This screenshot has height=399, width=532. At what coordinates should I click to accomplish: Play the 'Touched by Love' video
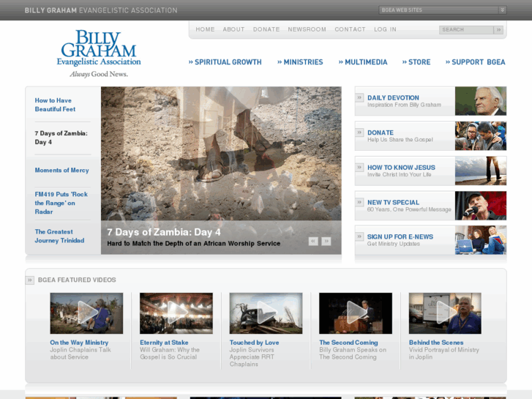[x=266, y=313]
